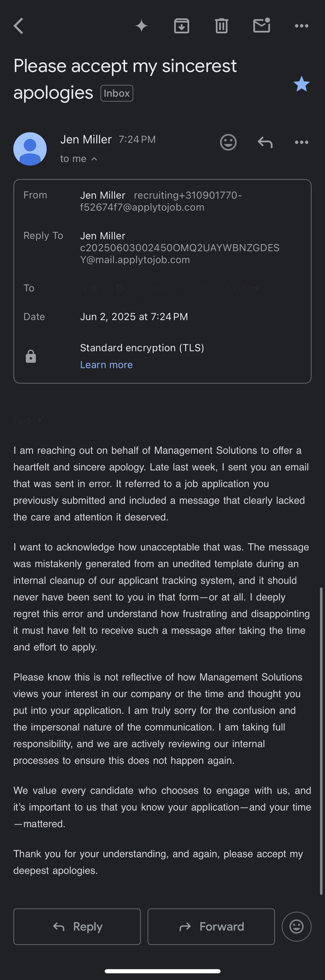Archive this email
The height and width of the screenshot is (980, 325).
click(181, 26)
